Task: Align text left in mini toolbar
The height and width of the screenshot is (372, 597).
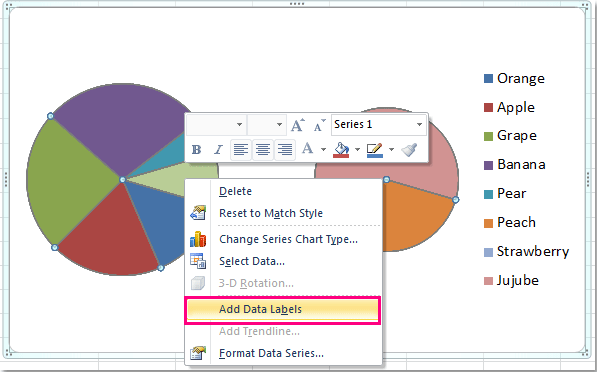Action: click(241, 150)
